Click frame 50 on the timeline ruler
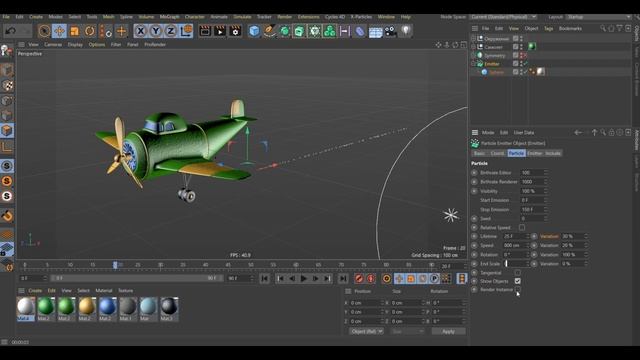The height and width of the screenshot is (360, 640). tap(251, 265)
